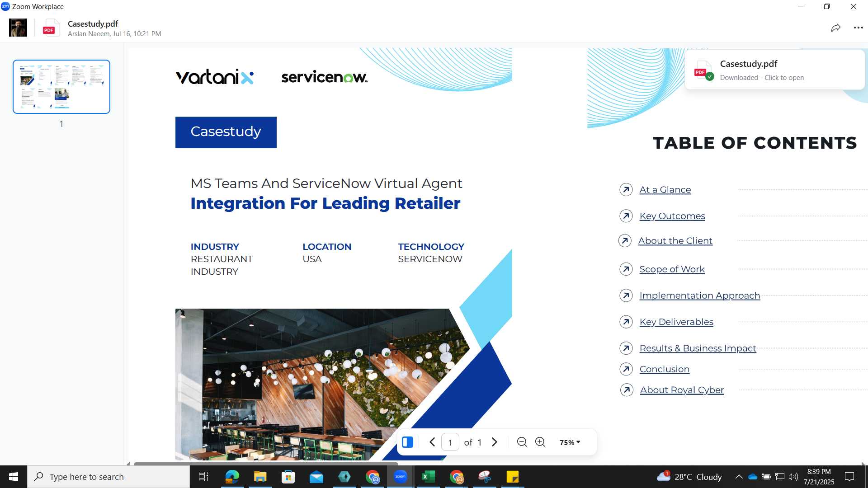868x488 pixels.
Task: Open the three-dots more options menu
Action: click(x=858, y=28)
